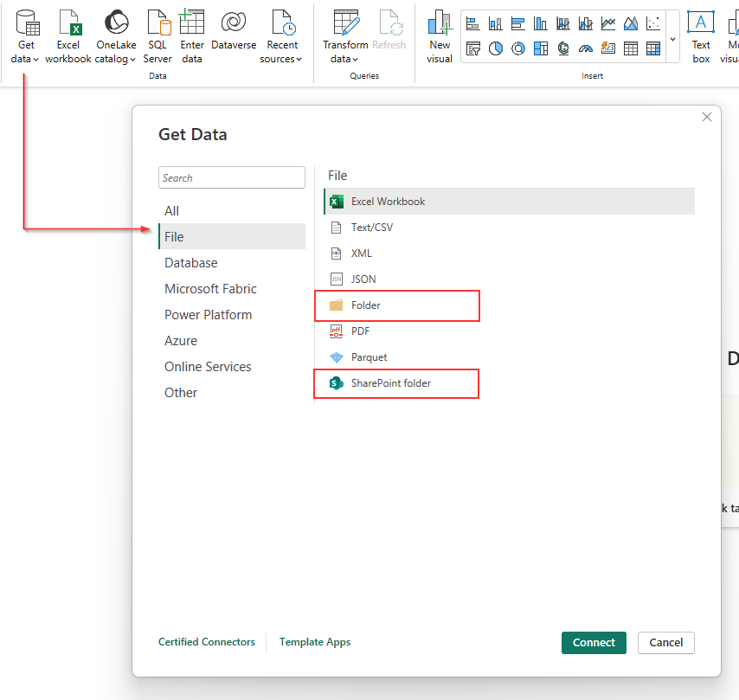Select the Database category
Image resolution: width=739 pixels, height=700 pixels.
pyautogui.click(x=191, y=263)
